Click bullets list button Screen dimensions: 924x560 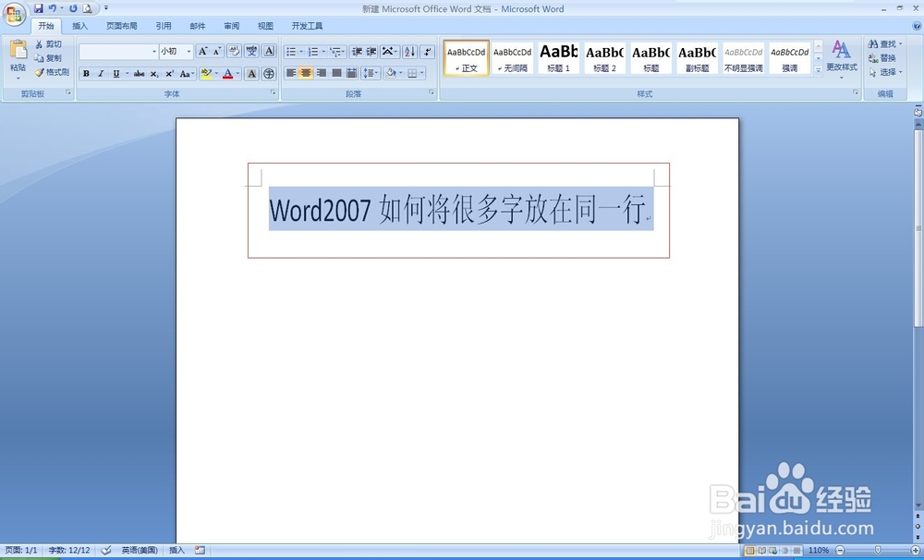click(x=291, y=51)
